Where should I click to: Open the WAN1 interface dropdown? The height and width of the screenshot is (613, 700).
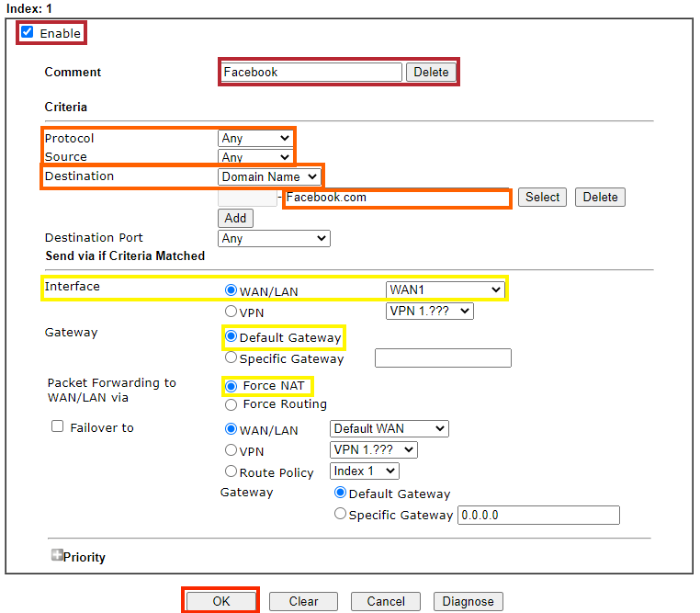pyautogui.click(x=446, y=289)
